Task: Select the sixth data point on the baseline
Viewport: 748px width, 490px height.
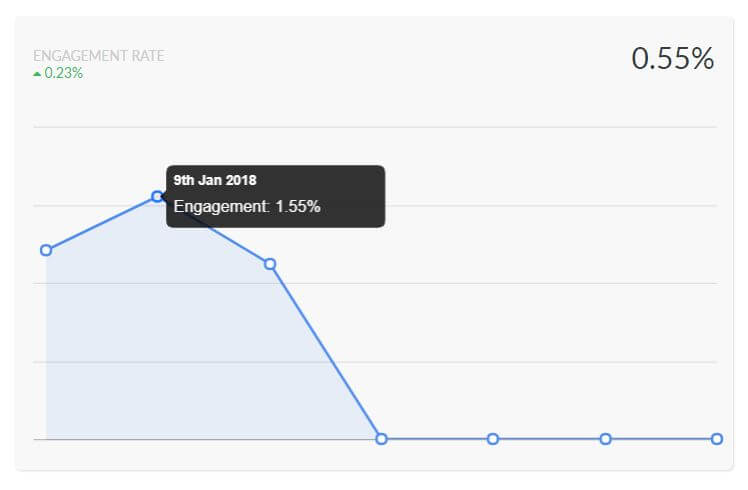Action: [605, 439]
